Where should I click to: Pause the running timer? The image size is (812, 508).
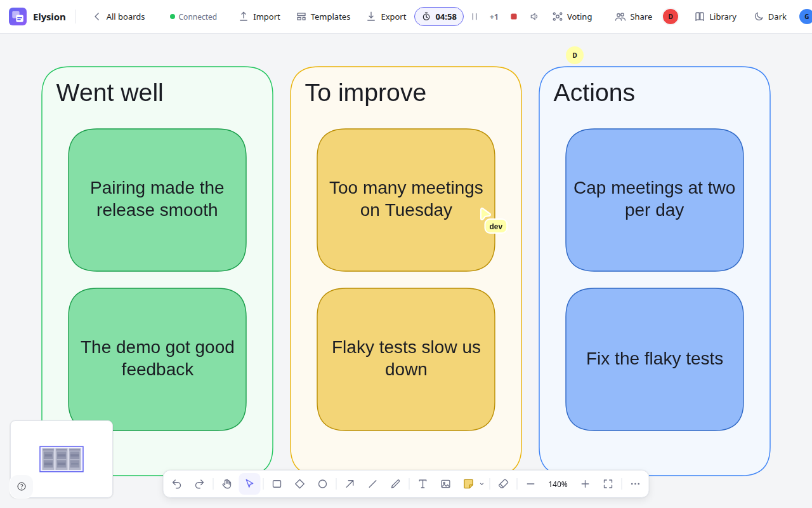pos(474,17)
